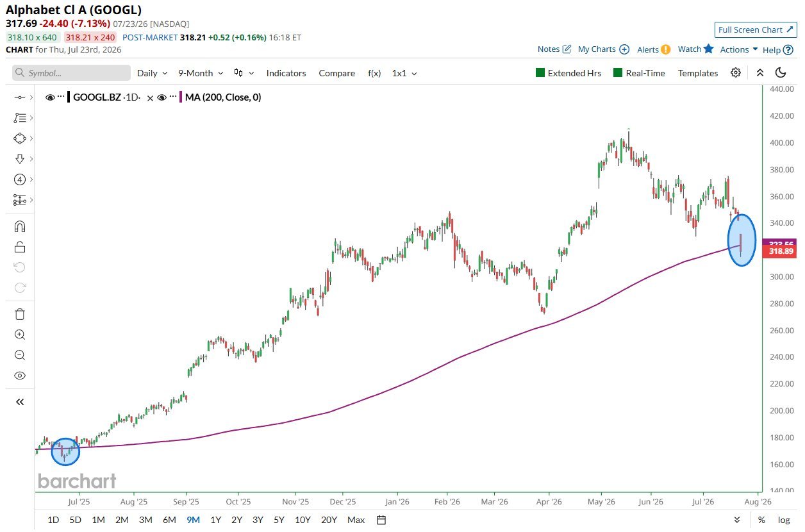
Task: Open the Compare menu
Action: point(336,73)
